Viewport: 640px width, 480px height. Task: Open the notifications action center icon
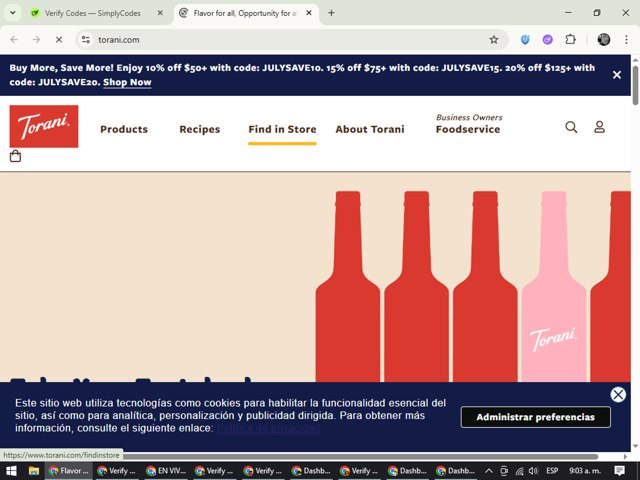click(x=620, y=471)
